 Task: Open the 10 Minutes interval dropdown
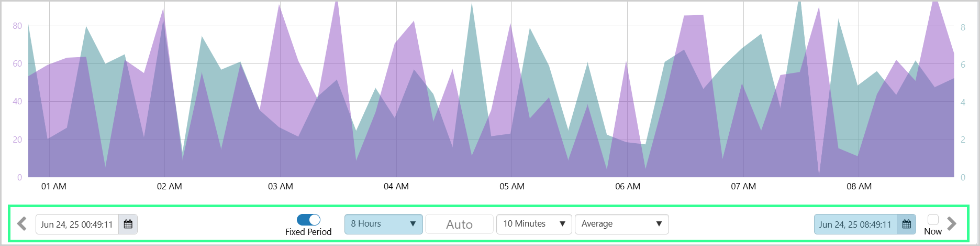point(534,224)
